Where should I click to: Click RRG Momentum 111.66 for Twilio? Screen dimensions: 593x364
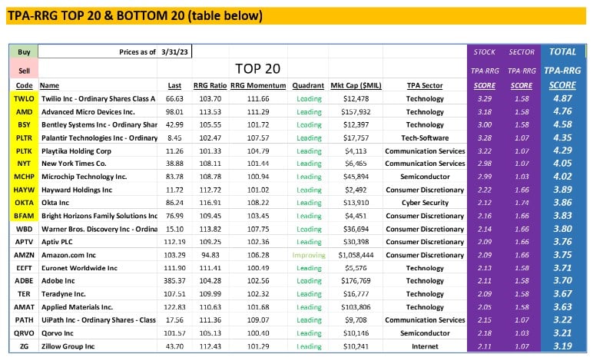pos(258,98)
